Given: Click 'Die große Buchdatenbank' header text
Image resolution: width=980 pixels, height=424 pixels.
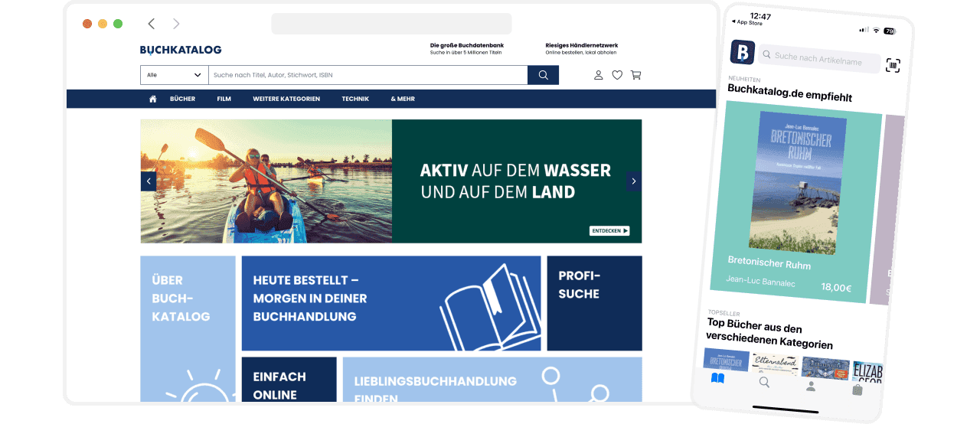Looking at the screenshot, I should (x=467, y=45).
